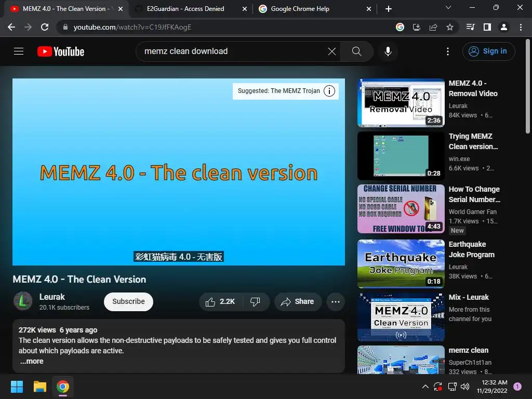Open MEMZ 4.0 Removal Video title

coord(473,88)
